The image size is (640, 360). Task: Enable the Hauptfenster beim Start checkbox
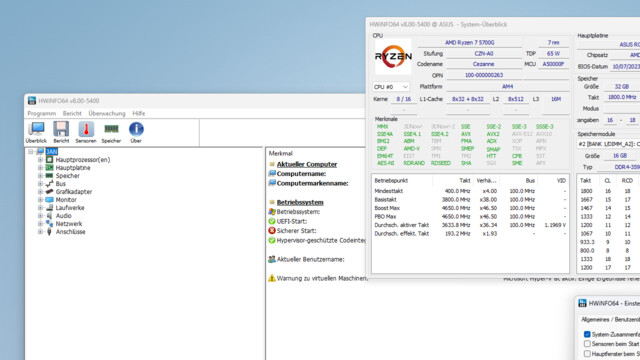587,353
